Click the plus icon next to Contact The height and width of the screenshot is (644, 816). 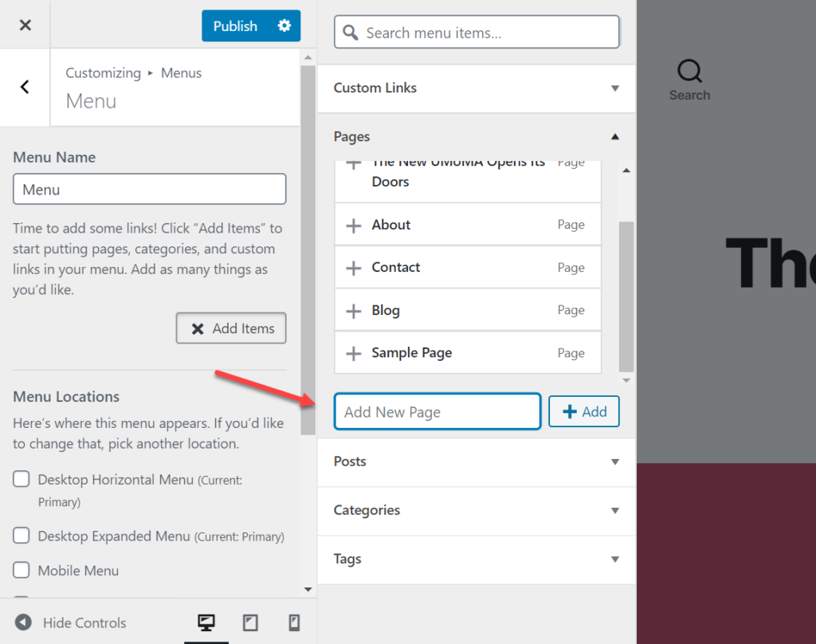click(x=353, y=268)
